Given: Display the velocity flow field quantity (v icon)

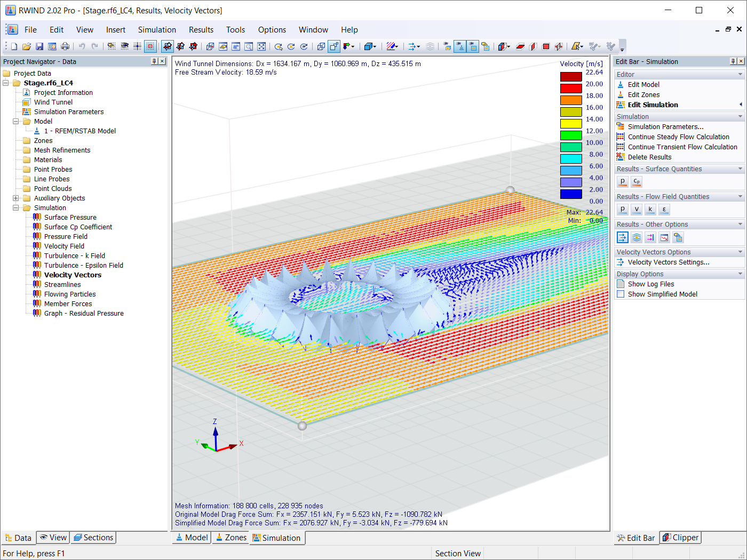Looking at the screenshot, I should (636, 209).
